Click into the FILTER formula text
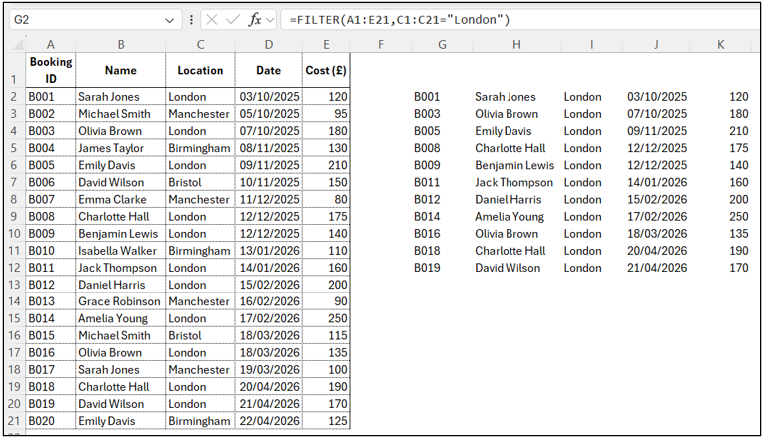The height and width of the screenshot is (439, 768). (400, 20)
